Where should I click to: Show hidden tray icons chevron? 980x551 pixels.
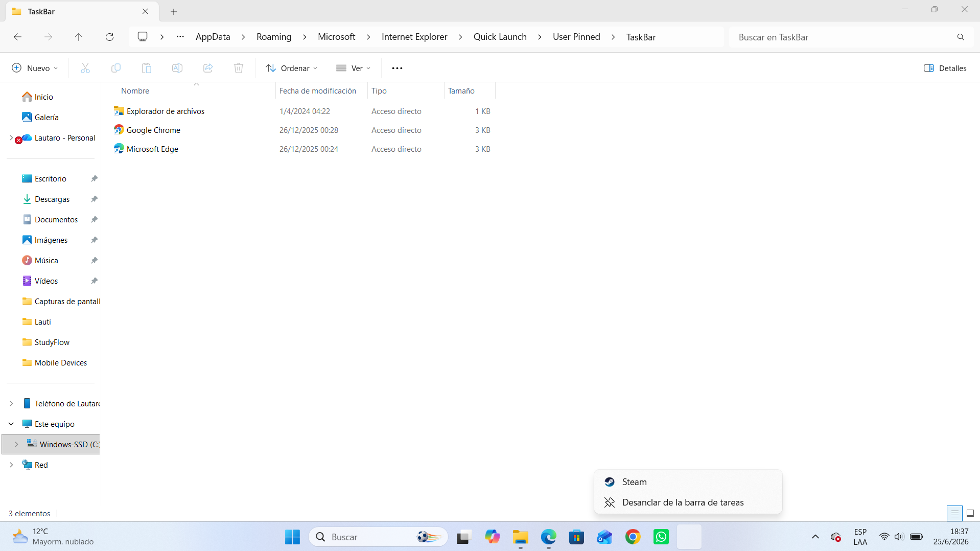(815, 537)
